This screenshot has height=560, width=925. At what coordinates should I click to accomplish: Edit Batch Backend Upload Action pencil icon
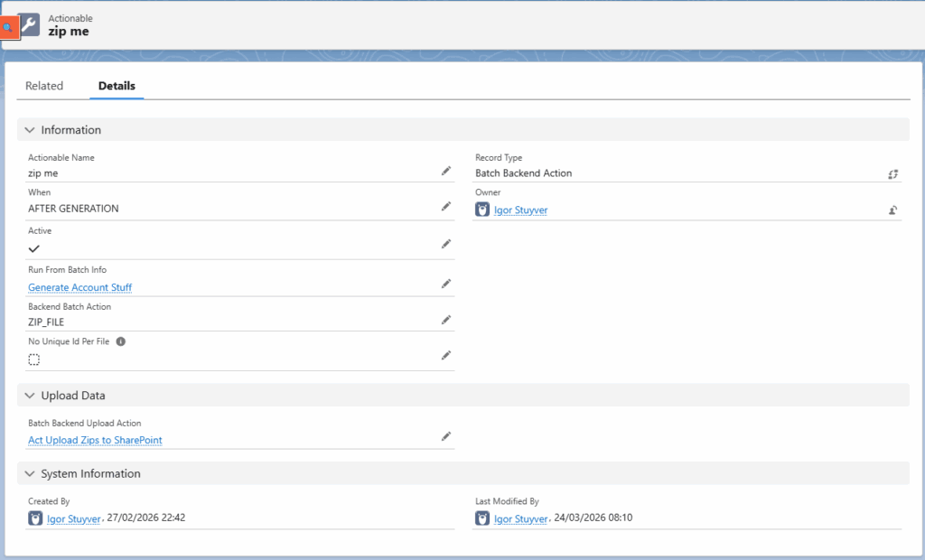click(x=445, y=436)
